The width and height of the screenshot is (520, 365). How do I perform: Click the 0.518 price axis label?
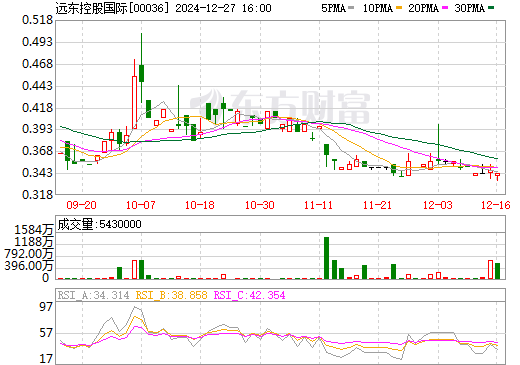coord(37,20)
